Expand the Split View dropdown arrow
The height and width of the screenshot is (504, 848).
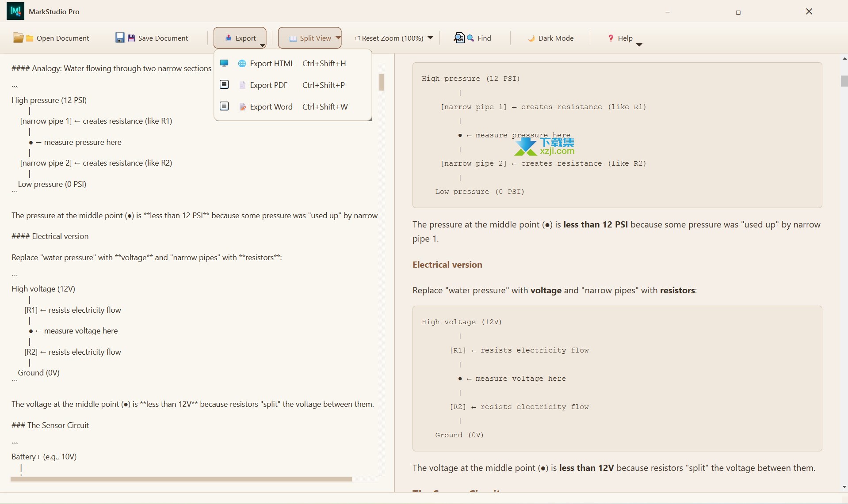coord(338,38)
